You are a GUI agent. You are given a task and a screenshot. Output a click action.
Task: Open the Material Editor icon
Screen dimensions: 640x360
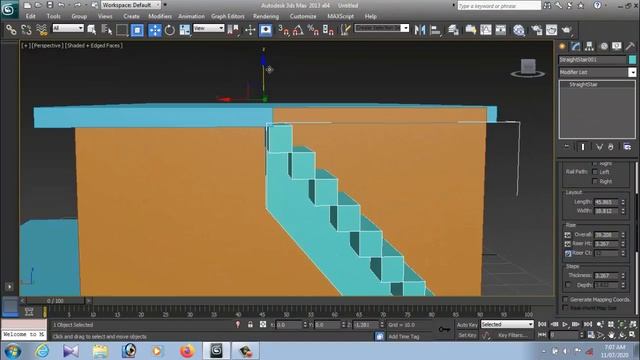[x=519, y=30]
